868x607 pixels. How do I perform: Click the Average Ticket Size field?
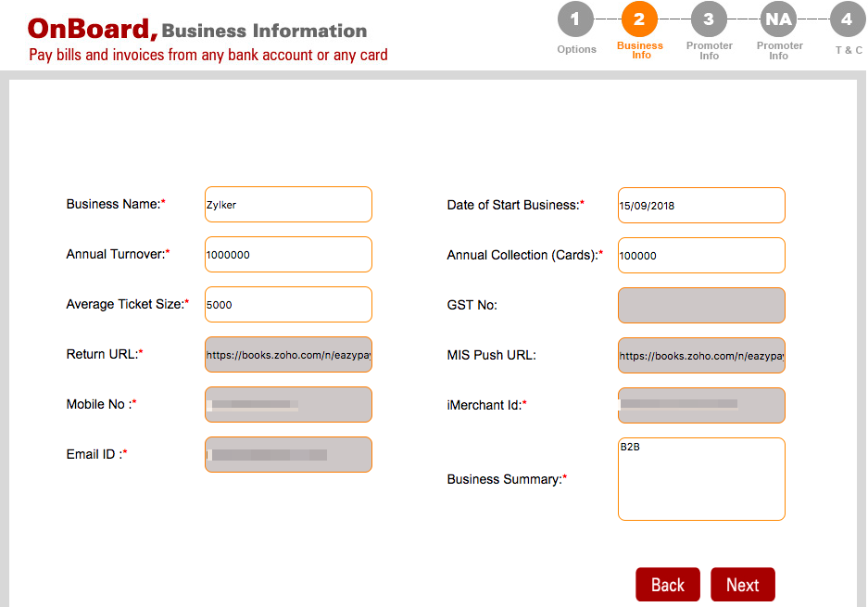(x=287, y=304)
